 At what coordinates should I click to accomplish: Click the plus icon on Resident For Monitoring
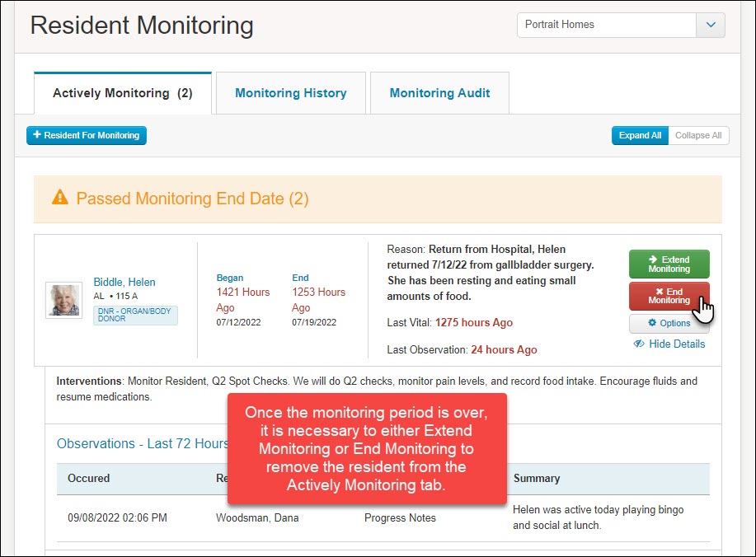click(x=35, y=135)
